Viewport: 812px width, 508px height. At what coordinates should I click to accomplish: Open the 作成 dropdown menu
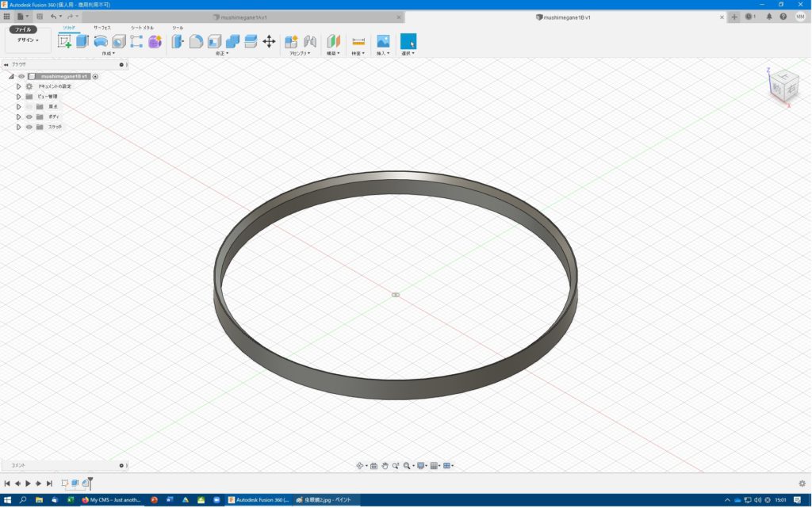tap(108, 53)
